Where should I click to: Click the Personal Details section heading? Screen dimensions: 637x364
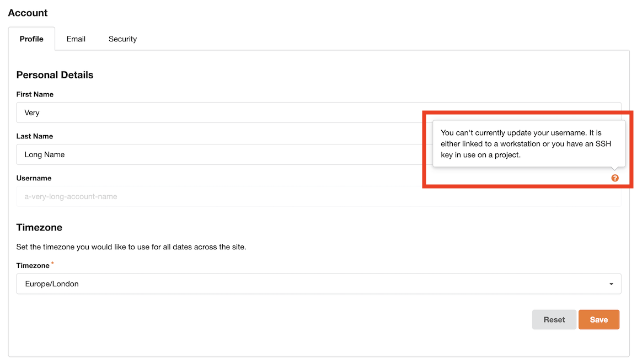(55, 75)
